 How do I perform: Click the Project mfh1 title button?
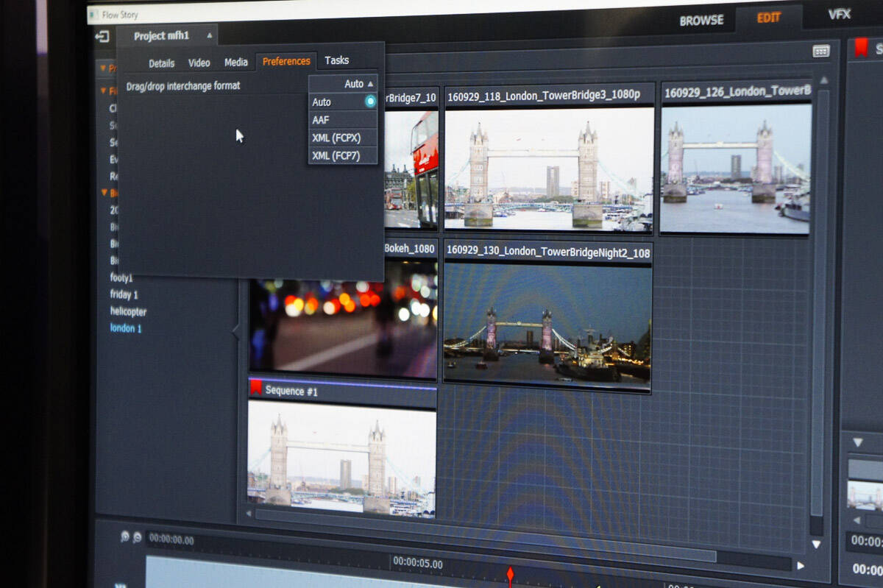(x=167, y=36)
